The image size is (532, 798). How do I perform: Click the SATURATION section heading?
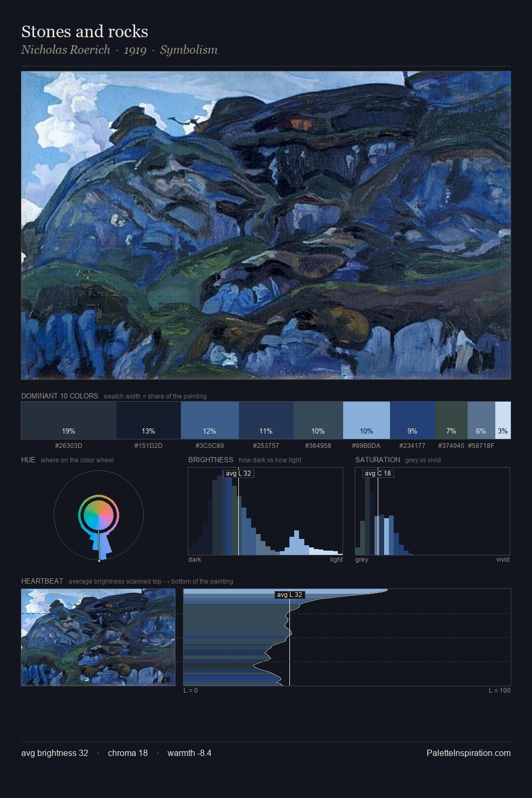378,460
